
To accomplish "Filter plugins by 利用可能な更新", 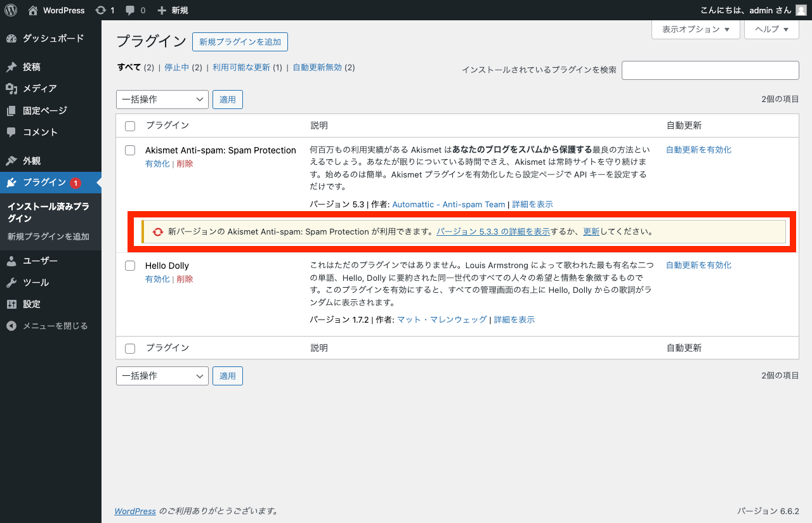I will click(x=241, y=67).
